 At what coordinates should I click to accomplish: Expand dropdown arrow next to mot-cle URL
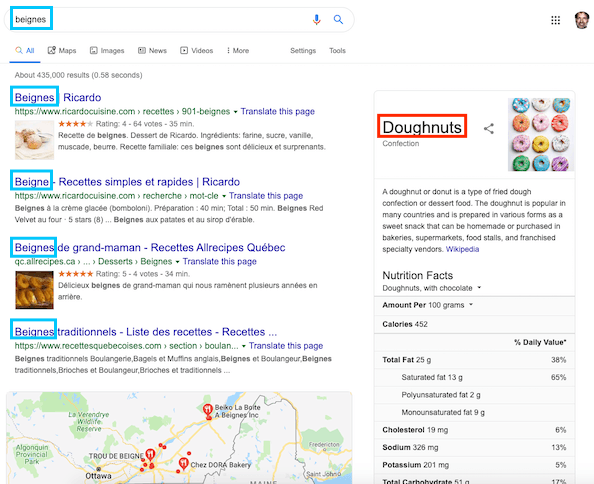(x=224, y=196)
